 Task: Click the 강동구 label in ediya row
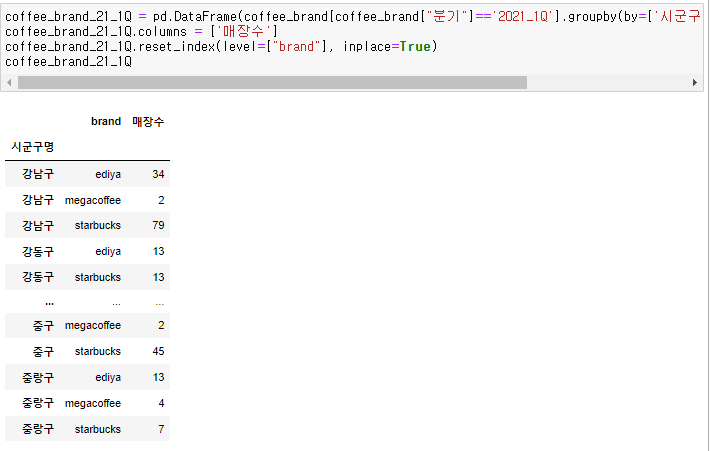(38, 251)
